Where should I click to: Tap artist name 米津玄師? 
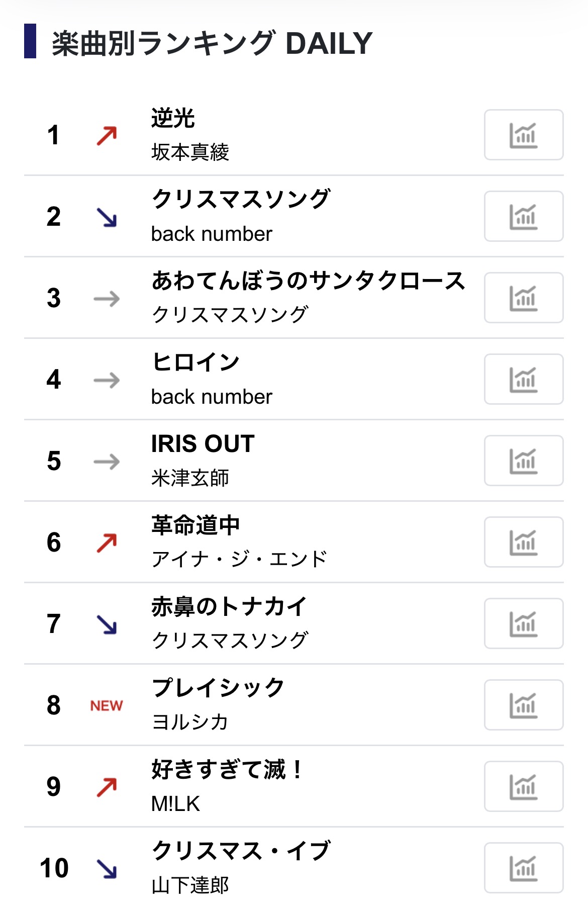point(190,478)
